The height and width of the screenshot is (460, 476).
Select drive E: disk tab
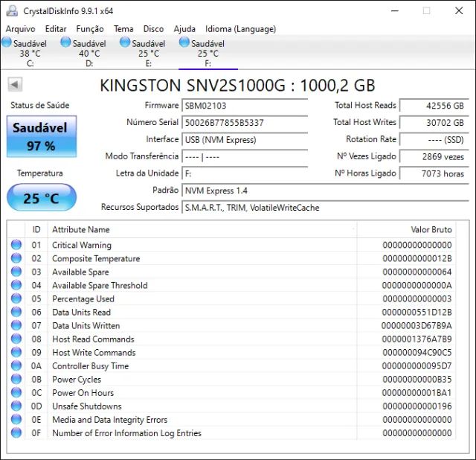click(149, 53)
